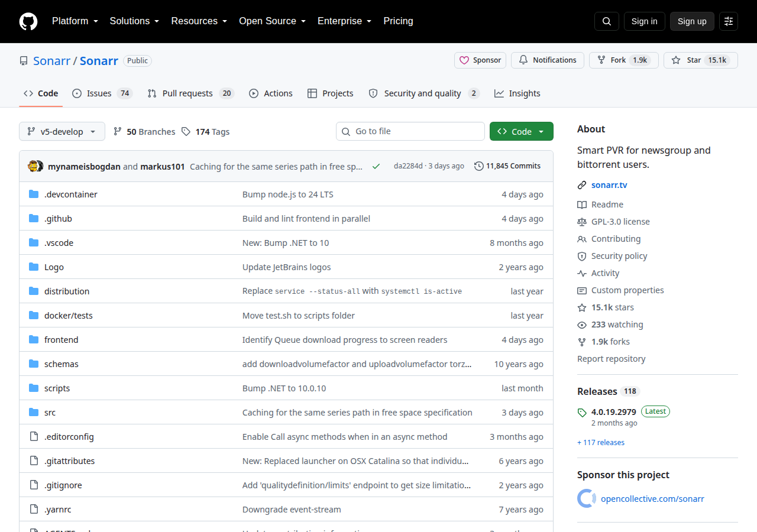Image resolution: width=757 pixels, height=532 pixels.
Task: Open the Insights tab
Action: pos(517,93)
